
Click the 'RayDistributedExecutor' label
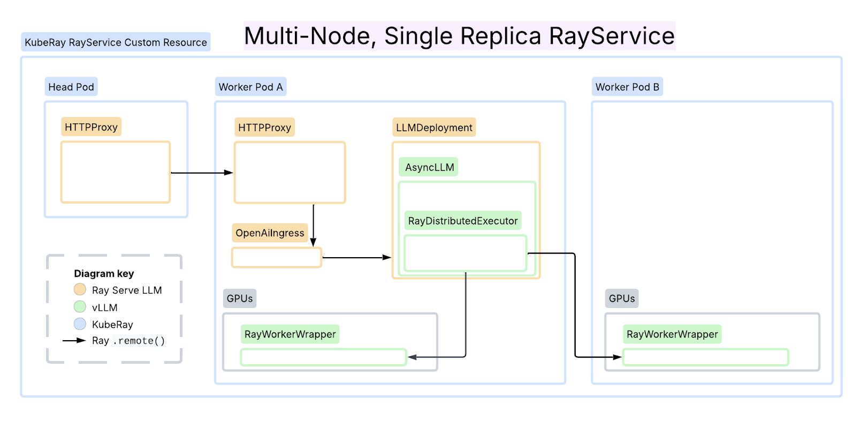click(x=463, y=221)
